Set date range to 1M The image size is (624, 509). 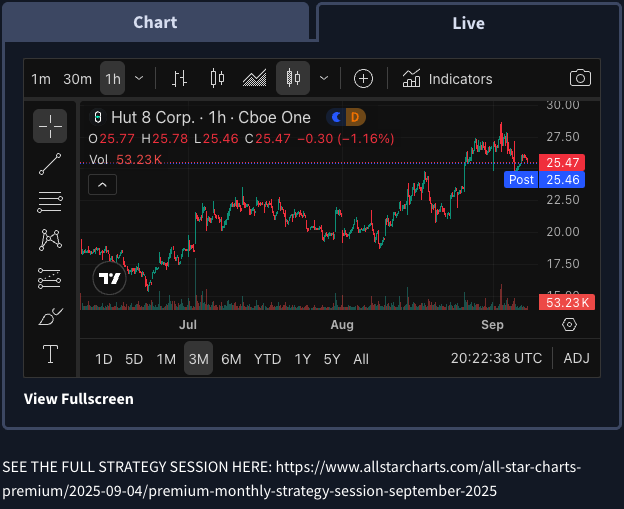coord(166,359)
